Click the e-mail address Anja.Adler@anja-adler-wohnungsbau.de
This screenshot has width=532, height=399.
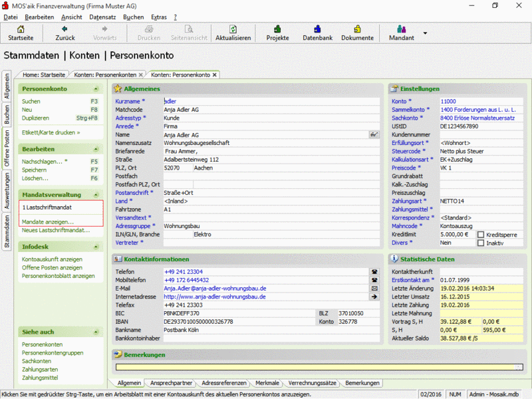coord(215,289)
